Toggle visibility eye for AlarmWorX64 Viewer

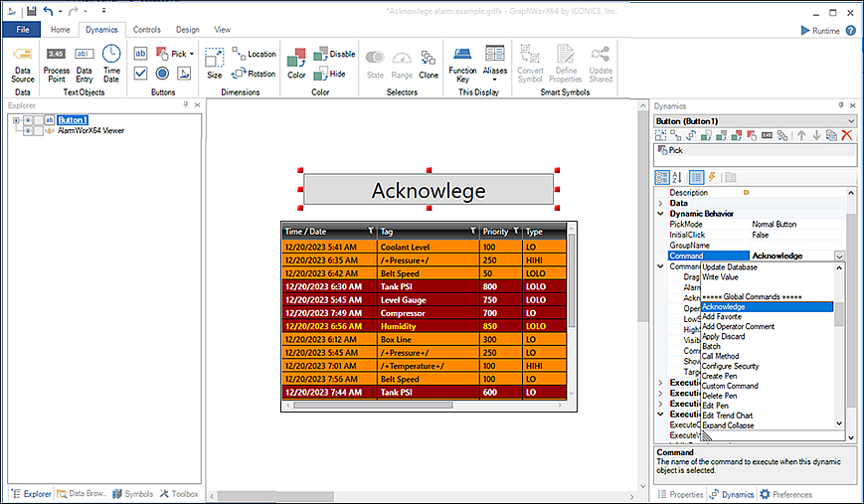click(x=27, y=130)
